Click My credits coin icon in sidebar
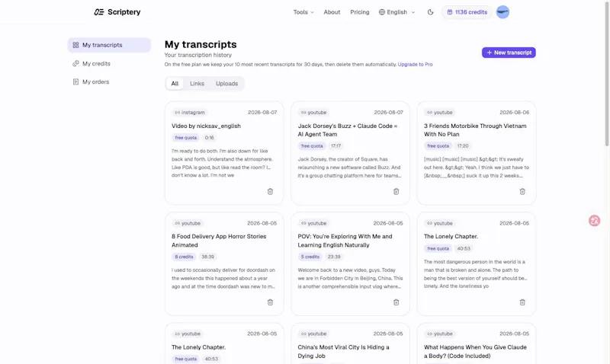Viewport: 610px width, 364px height. 75,63
